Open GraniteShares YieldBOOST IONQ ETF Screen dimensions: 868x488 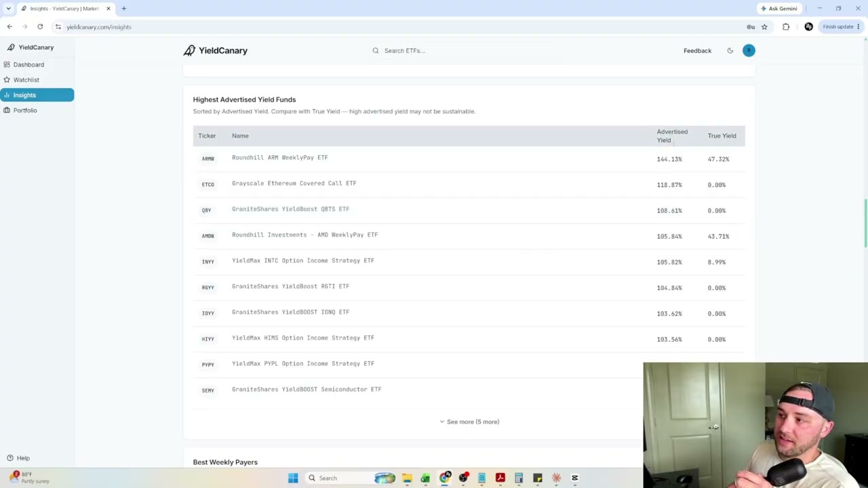click(290, 312)
